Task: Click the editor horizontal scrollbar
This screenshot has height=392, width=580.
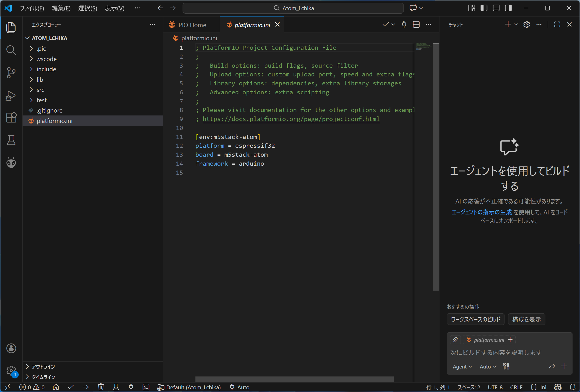Action: 294,379
